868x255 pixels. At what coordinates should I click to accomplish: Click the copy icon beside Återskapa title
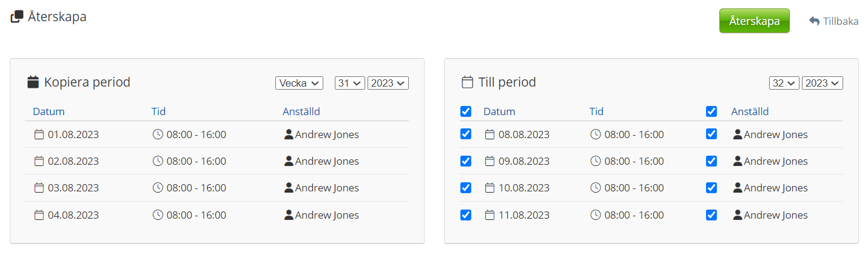[18, 17]
